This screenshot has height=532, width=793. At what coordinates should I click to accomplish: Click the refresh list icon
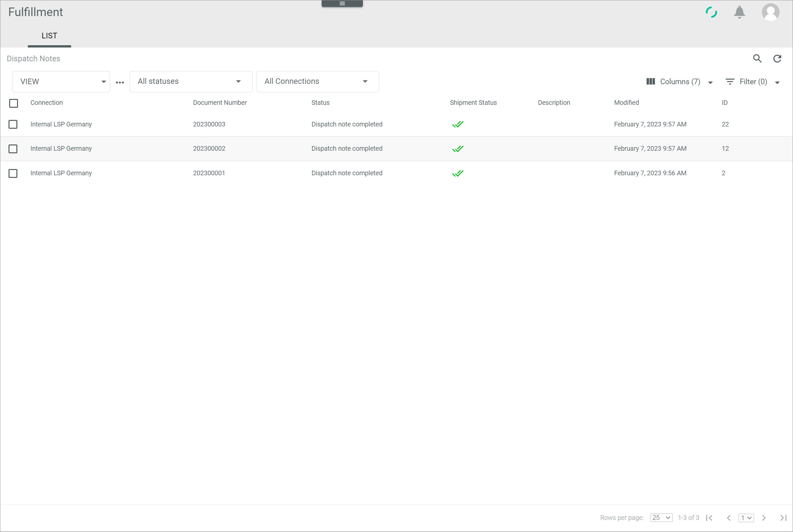point(777,59)
